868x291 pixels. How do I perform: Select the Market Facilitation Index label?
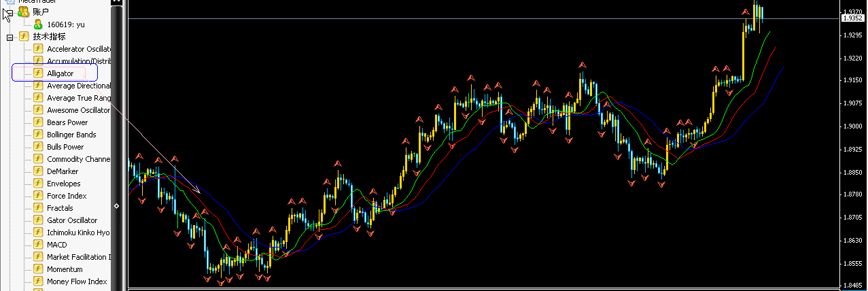[78, 257]
